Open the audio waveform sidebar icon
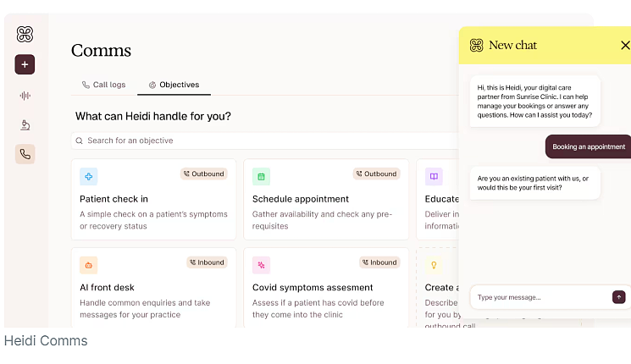 click(x=25, y=96)
